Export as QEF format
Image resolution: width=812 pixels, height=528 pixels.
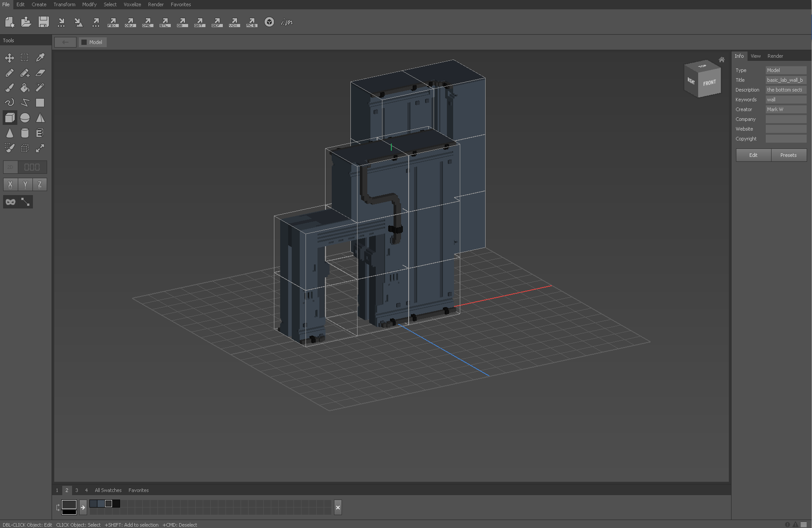pyautogui.click(x=217, y=22)
